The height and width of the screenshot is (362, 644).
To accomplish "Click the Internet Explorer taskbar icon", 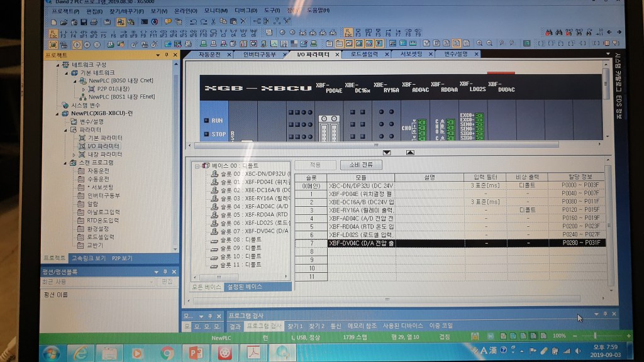I will tap(80, 353).
